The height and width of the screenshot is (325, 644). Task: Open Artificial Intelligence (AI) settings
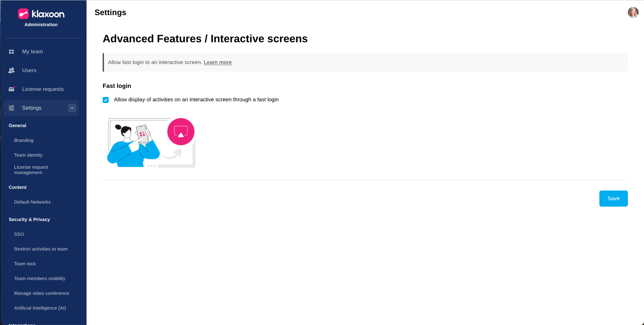pos(40,308)
